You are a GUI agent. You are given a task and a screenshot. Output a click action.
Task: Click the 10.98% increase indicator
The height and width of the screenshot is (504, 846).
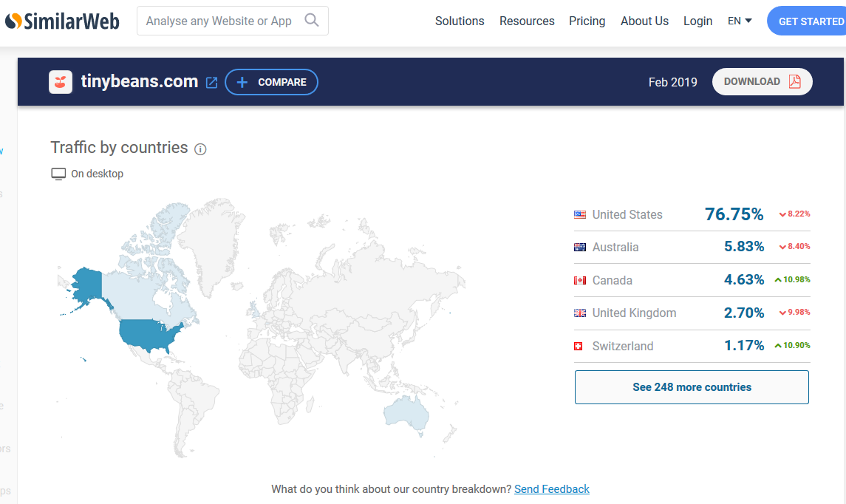point(792,279)
